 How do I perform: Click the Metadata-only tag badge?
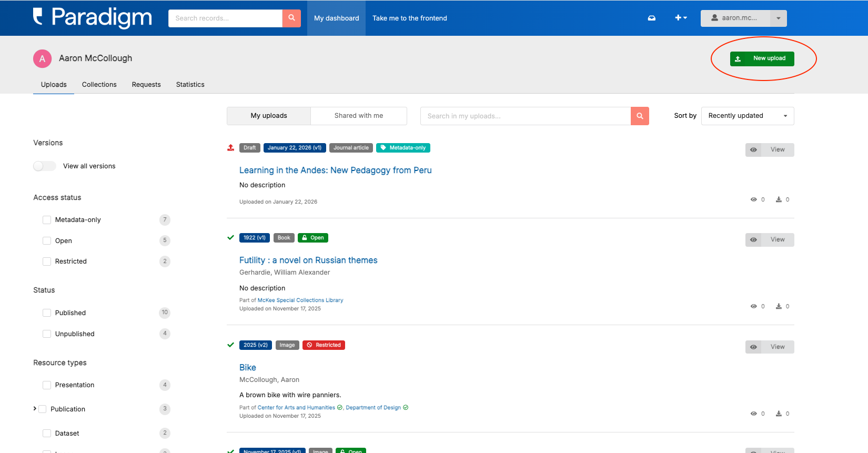pos(403,148)
